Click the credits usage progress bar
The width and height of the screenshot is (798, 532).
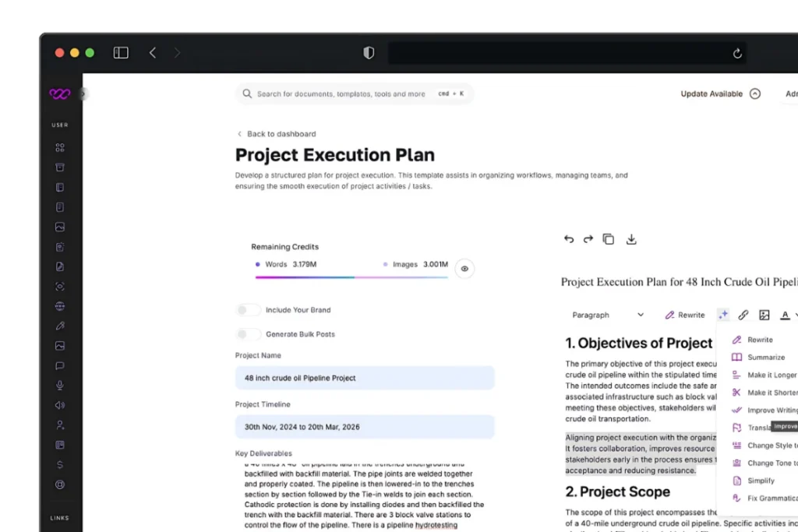click(x=351, y=277)
